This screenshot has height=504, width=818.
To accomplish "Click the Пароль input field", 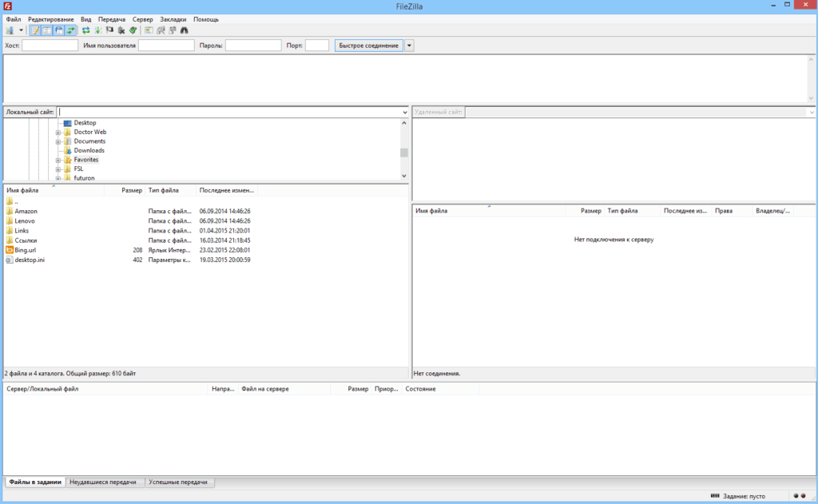I will [x=253, y=46].
